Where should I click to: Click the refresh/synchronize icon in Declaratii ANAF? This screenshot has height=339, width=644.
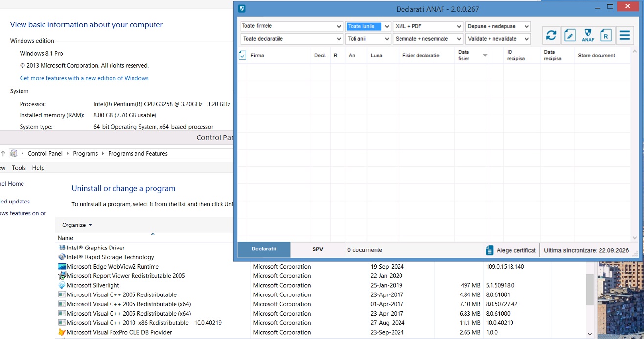(551, 35)
